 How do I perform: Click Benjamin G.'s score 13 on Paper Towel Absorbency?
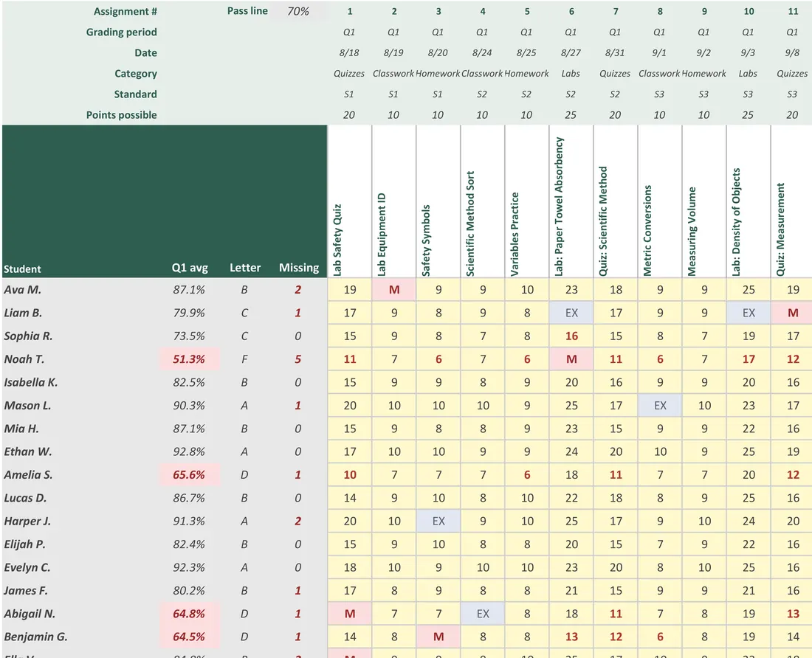[x=571, y=637]
